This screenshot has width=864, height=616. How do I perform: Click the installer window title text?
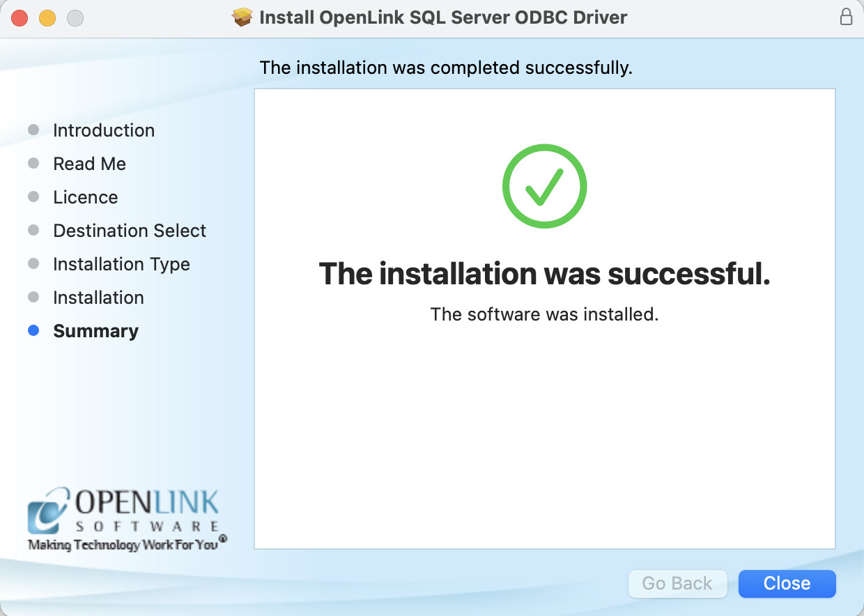(x=443, y=17)
